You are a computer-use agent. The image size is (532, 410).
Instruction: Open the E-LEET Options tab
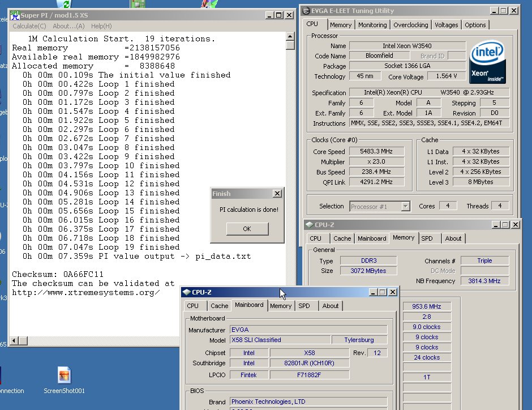475,25
